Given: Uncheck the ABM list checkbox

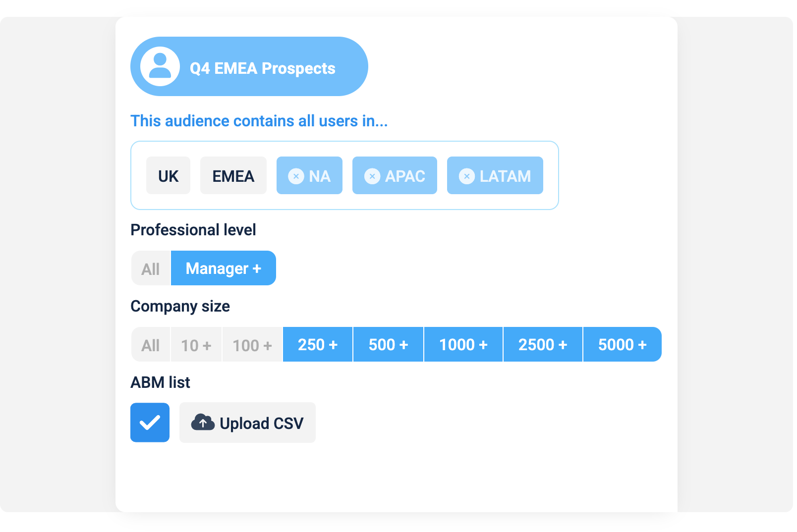Looking at the screenshot, I should (150, 423).
